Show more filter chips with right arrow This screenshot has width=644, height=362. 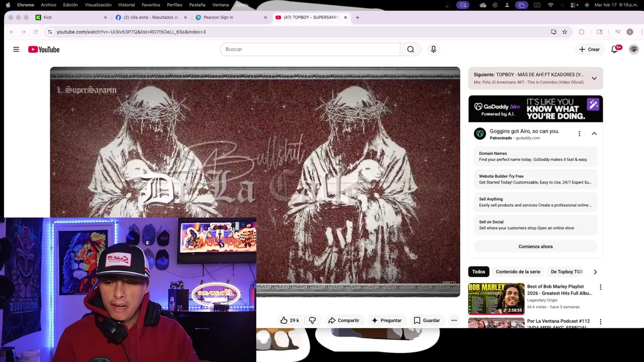click(x=595, y=272)
